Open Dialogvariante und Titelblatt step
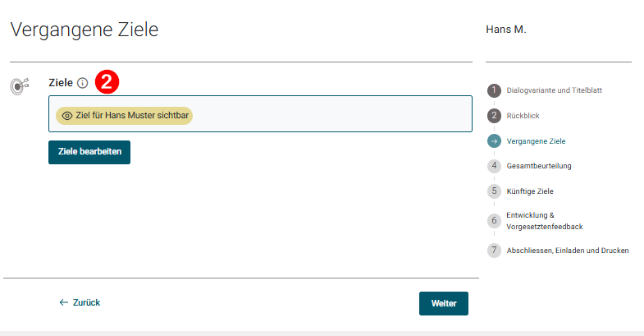The width and height of the screenshot is (644, 336). 554,90
